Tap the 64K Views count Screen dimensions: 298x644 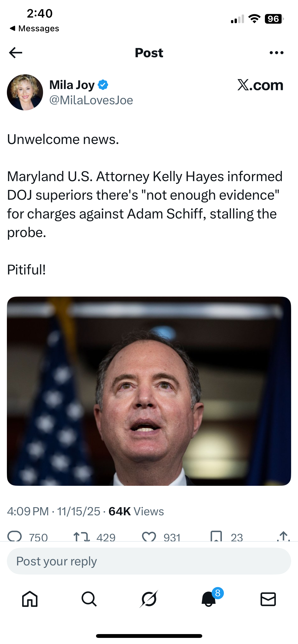tap(136, 511)
